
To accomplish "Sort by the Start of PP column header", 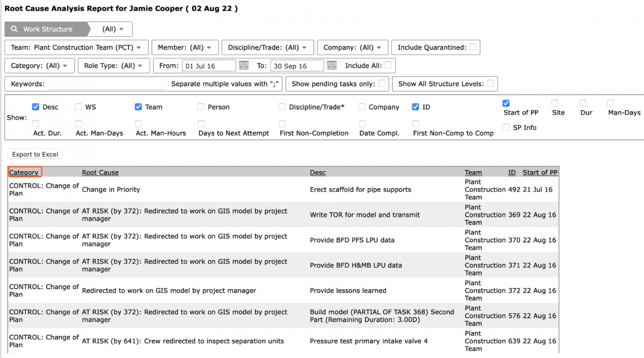I will pyautogui.click(x=540, y=172).
